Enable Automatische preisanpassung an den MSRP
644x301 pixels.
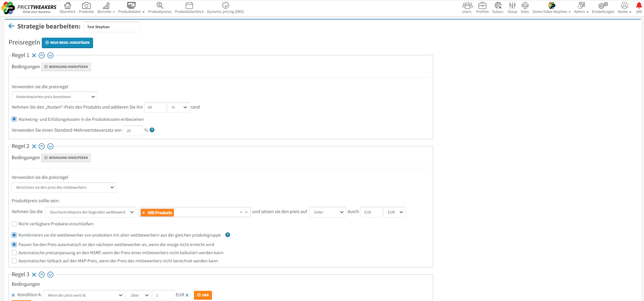14,252
